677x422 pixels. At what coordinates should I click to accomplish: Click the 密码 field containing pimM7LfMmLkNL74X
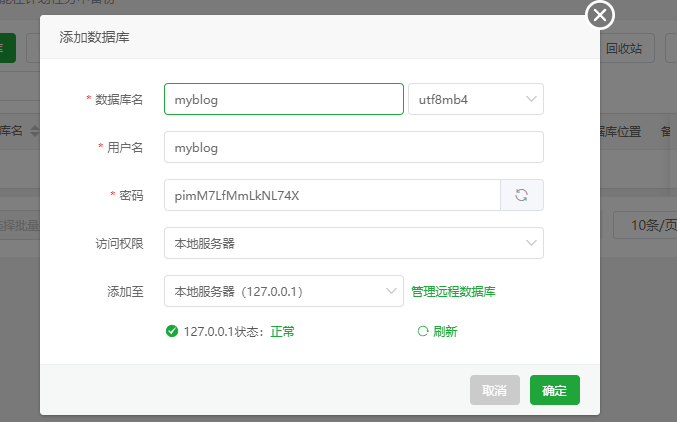point(331,195)
